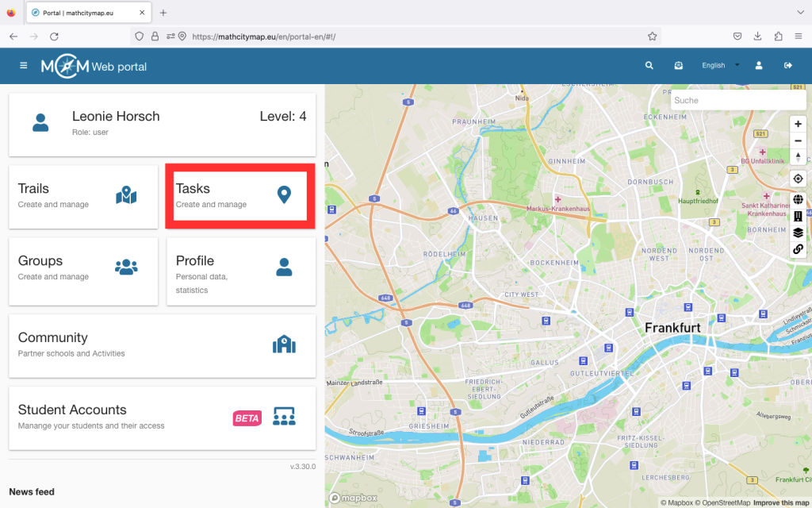Image resolution: width=812 pixels, height=508 pixels.
Task: Toggle map layers control
Action: 798,233
